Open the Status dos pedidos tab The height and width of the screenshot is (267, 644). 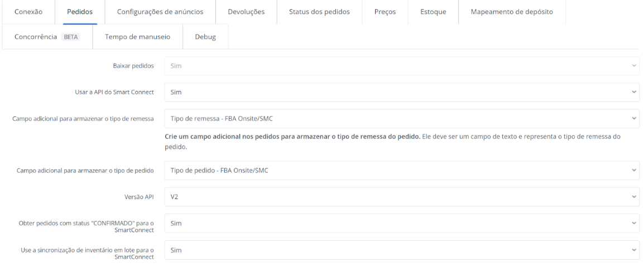point(319,12)
